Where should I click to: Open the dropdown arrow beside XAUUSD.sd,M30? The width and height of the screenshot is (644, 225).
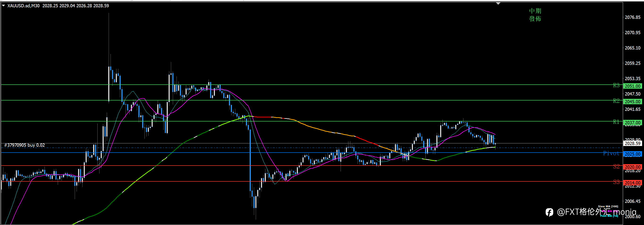click(x=4, y=5)
